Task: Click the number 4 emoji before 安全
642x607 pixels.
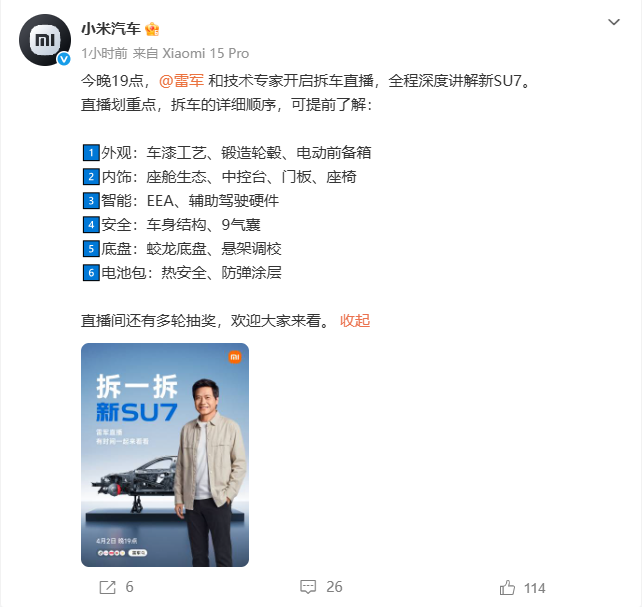Action: (x=91, y=225)
